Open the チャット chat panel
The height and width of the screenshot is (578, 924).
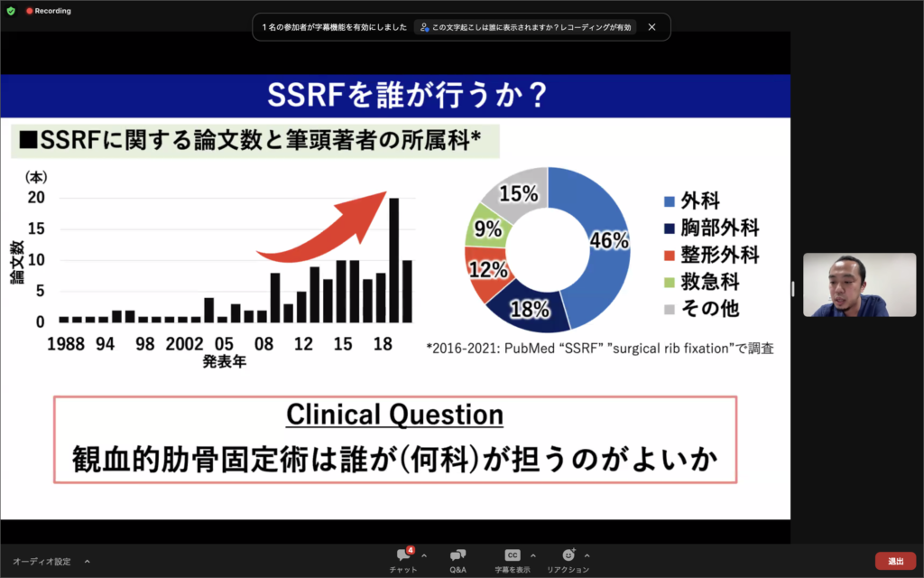pos(403,560)
